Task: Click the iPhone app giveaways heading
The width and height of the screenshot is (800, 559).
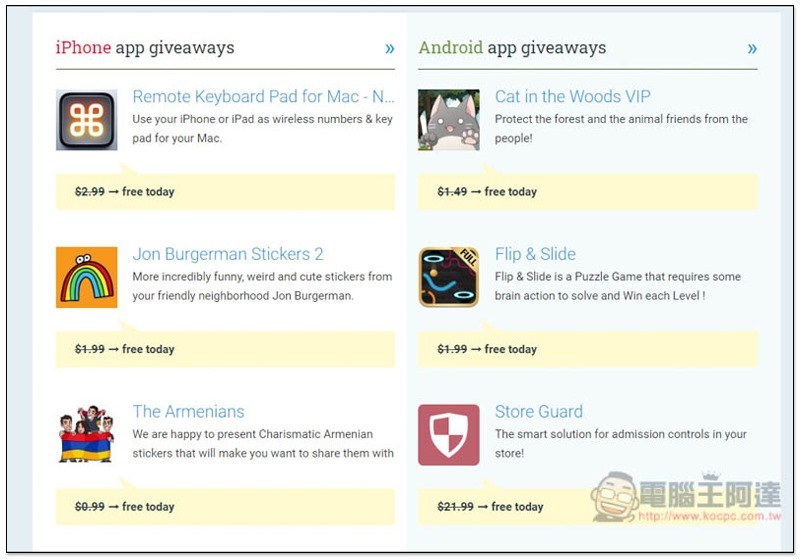Action: click(145, 48)
